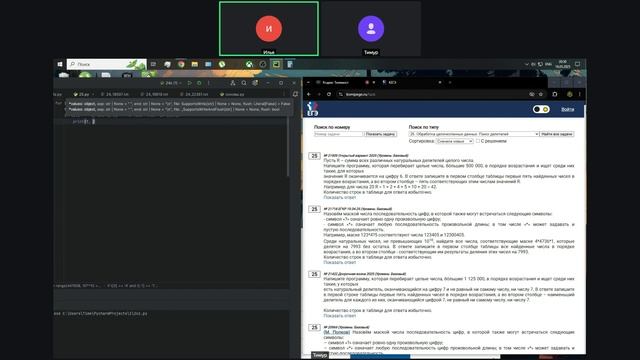The height and width of the screenshot is (360, 640).
Task: Click the Найти все задачи button
Action: pyautogui.click(x=557, y=134)
